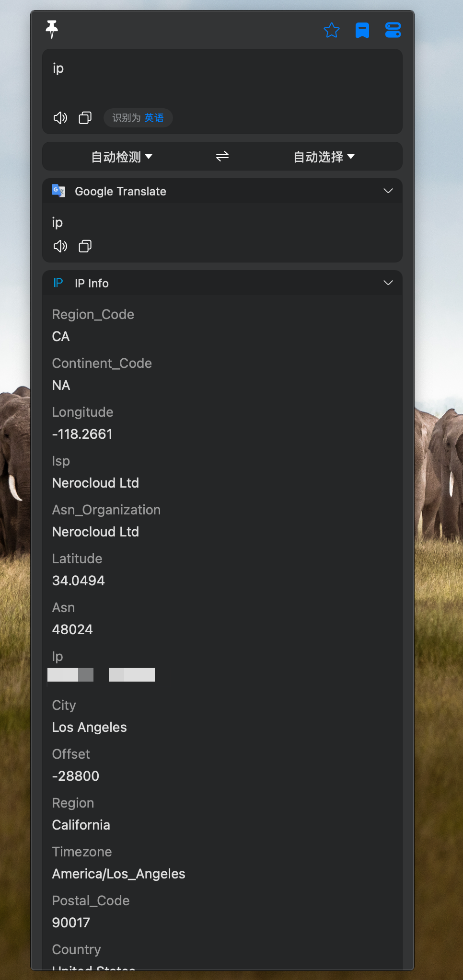This screenshot has width=463, height=980.
Task: Click the Offset label
Action: pos(70,754)
